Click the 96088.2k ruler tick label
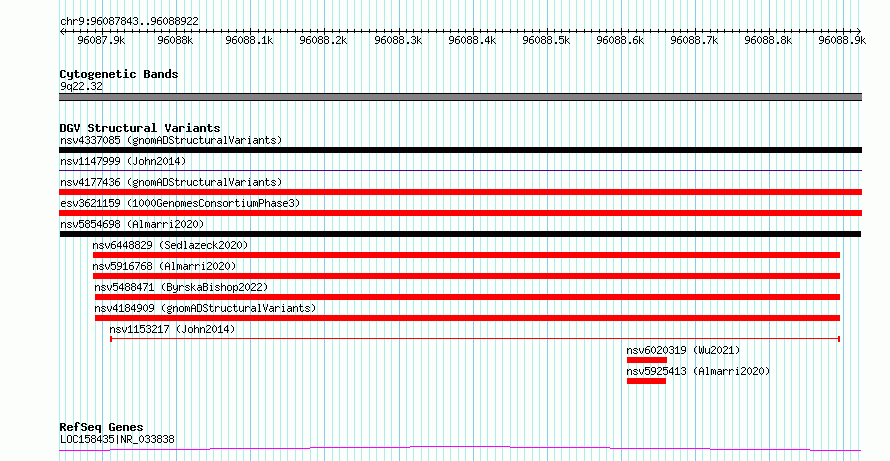890x461 pixels. [324, 40]
